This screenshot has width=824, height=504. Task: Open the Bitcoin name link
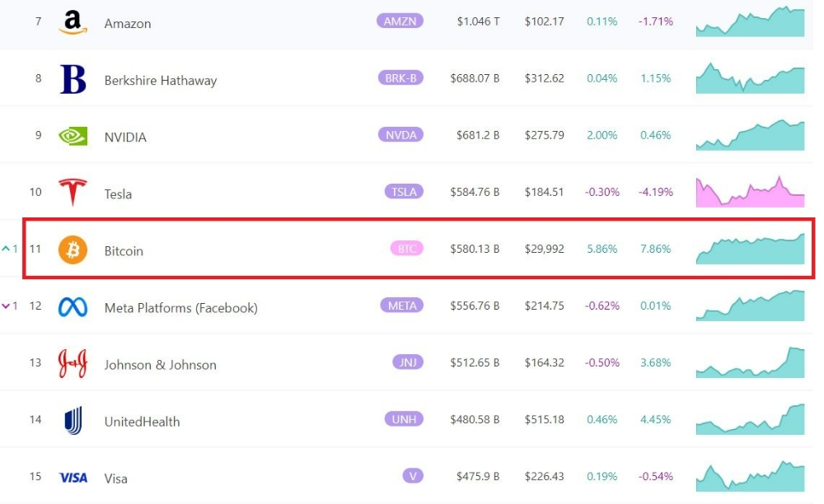(x=124, y=250)
